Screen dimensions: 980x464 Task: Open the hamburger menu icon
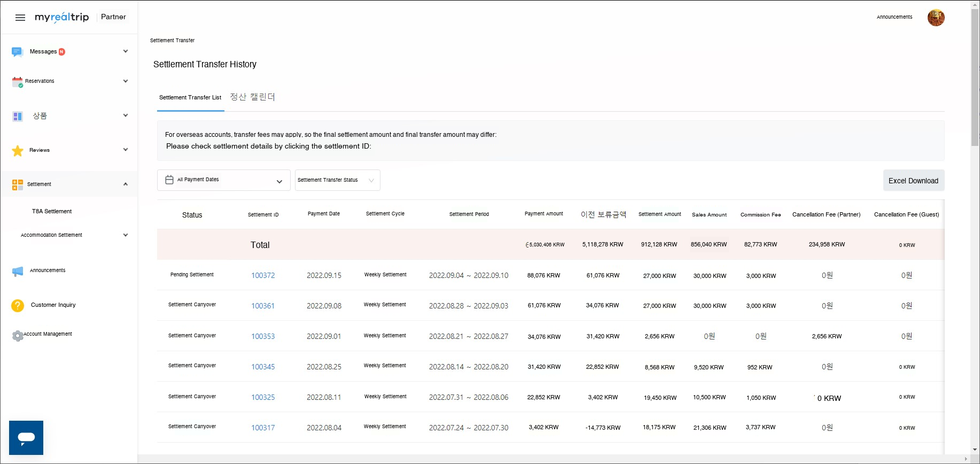(x=20, y=18)
